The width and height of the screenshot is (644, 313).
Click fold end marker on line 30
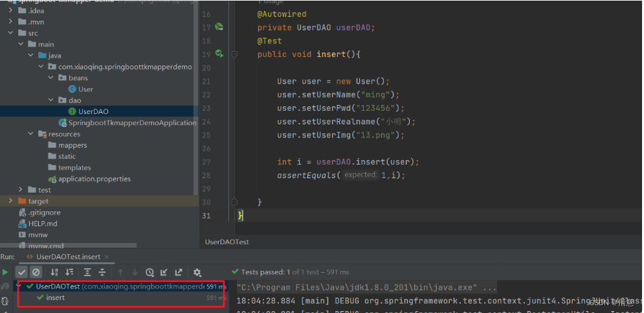click(x=234, y=202)
